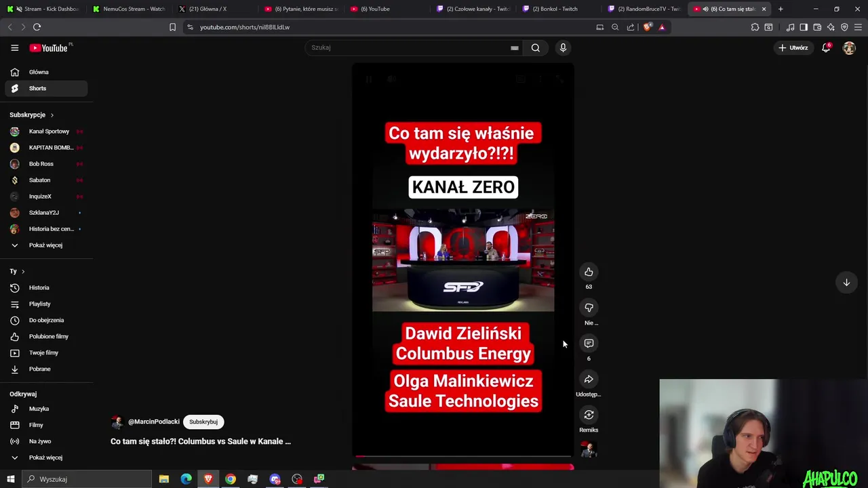Viewport: 868px width, 488px height.
Task: Go to the next Short with down arrow
Action: click(846, 283)
